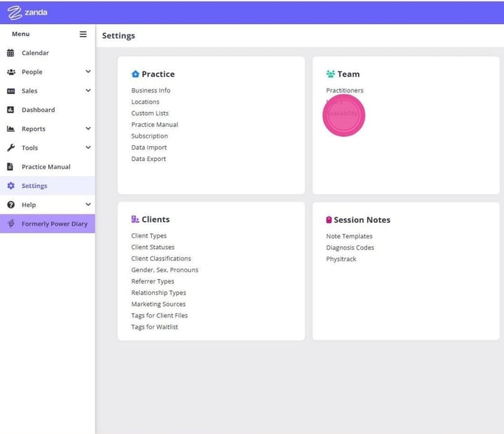
Task: Open Referrer Types link
Action: pos(153,281)
